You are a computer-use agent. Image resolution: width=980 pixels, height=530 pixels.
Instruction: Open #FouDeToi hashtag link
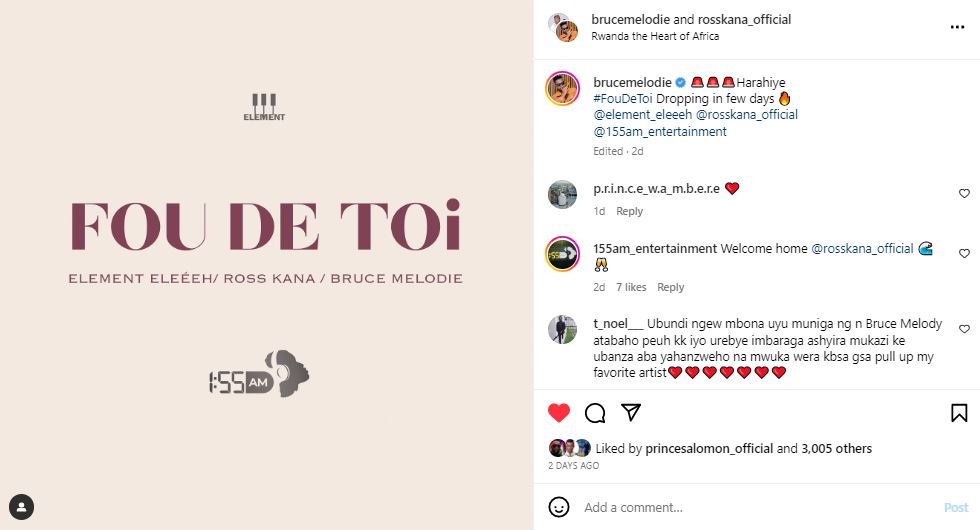click(622, 99)
